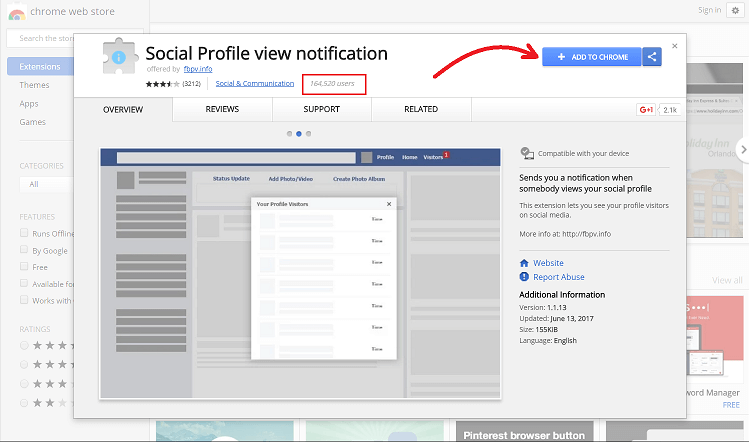Viewport: 749px width, 442px height.
Task: Enable the Runs Offline checkbox
Action: click(24, 233)
